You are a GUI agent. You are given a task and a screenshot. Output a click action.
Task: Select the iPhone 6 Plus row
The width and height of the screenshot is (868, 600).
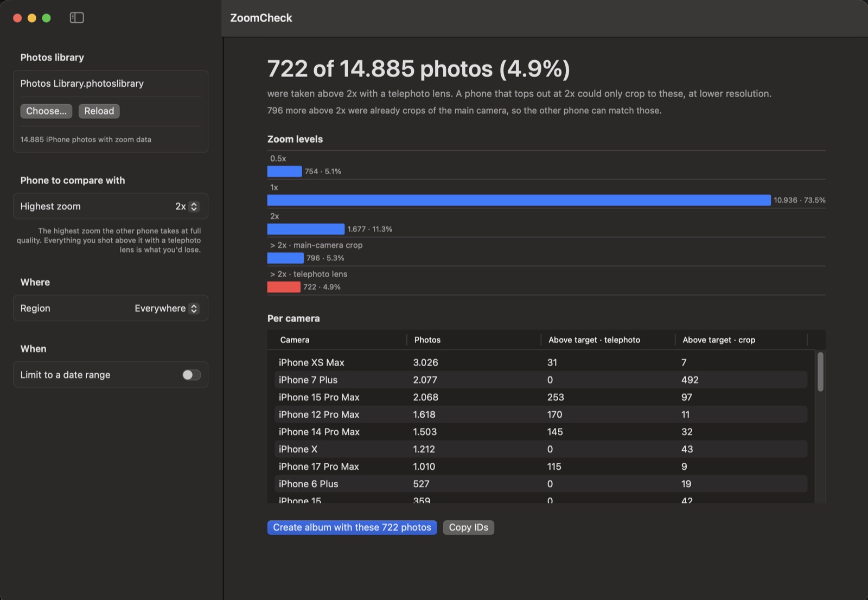tap(540, 484)
